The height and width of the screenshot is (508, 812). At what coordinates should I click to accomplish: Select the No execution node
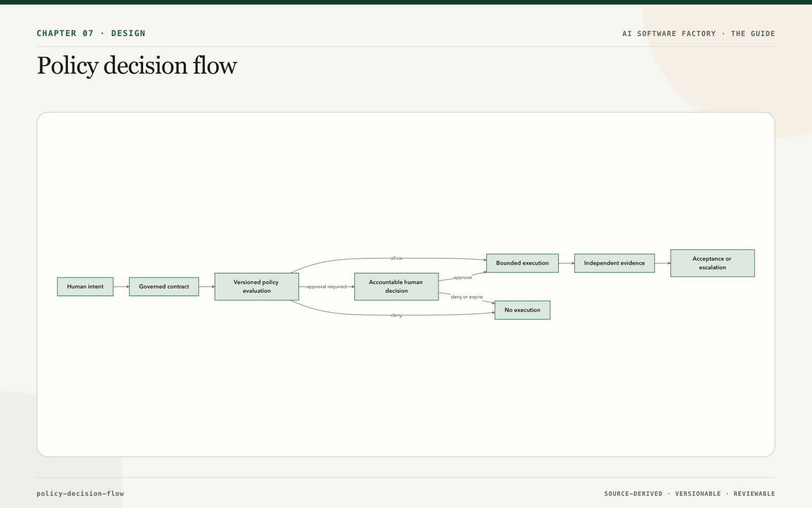(x=522, y=310)
